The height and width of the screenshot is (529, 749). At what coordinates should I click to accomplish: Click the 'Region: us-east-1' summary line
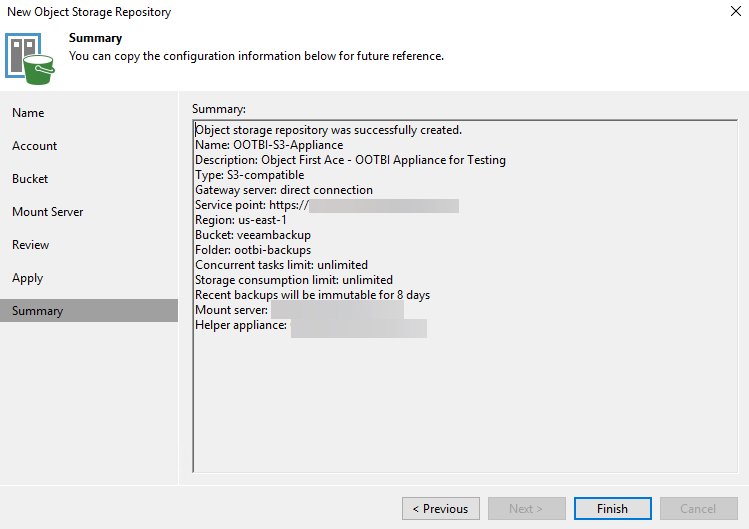click(x=241, y=220)
